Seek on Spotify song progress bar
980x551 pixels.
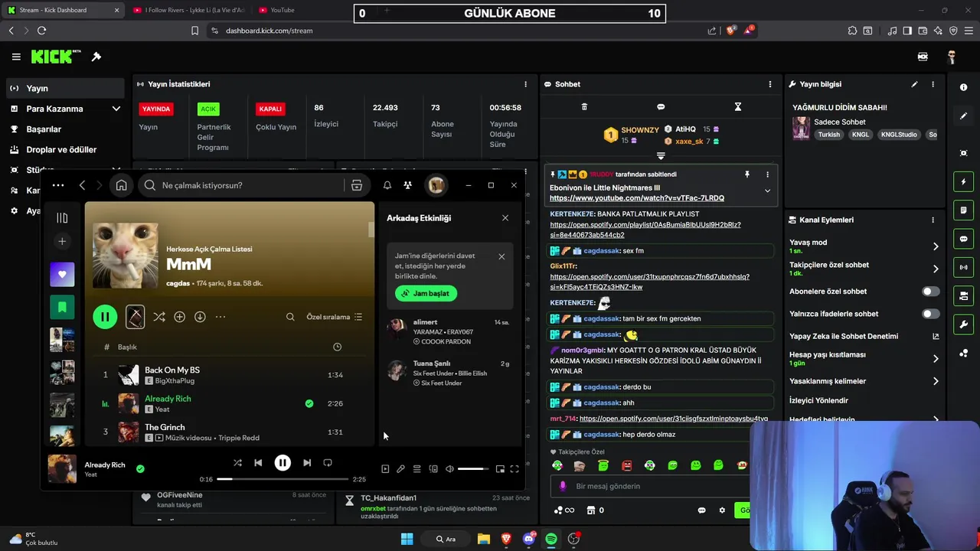point(283,479)
